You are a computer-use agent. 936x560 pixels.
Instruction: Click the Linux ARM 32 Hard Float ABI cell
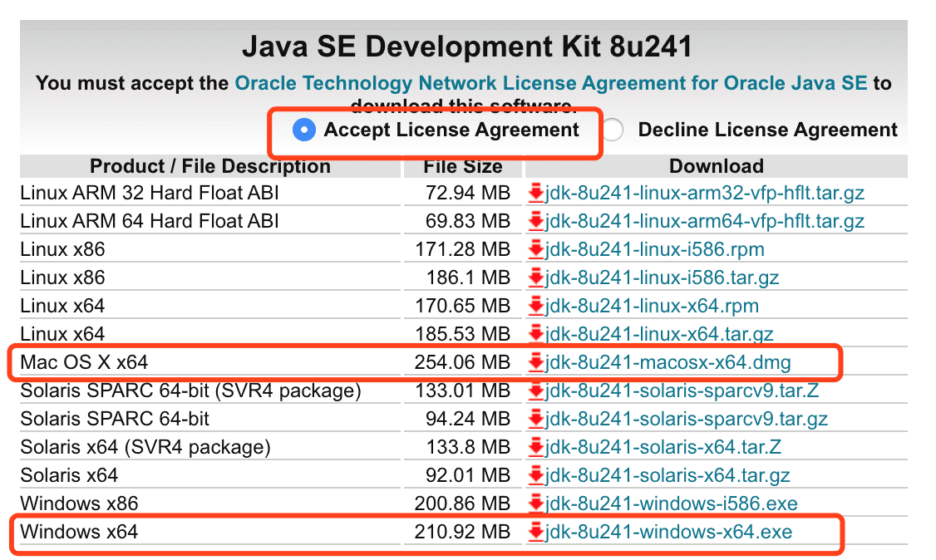point(210,193)
